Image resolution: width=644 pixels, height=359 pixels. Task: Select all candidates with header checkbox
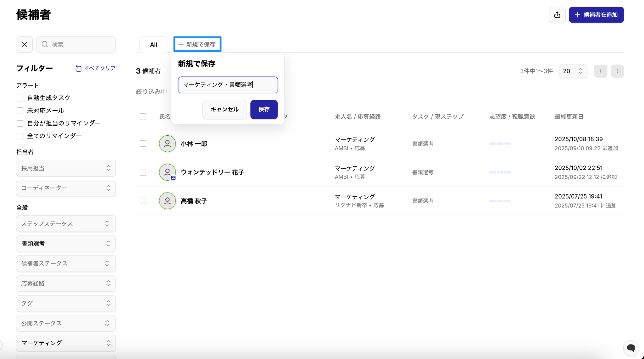coord(143,117)
